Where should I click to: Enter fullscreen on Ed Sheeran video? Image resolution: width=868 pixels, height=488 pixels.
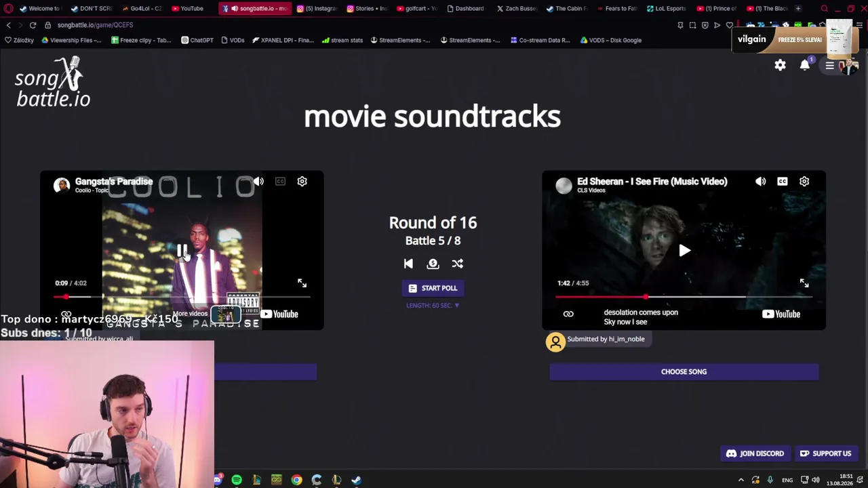(804, 283)
